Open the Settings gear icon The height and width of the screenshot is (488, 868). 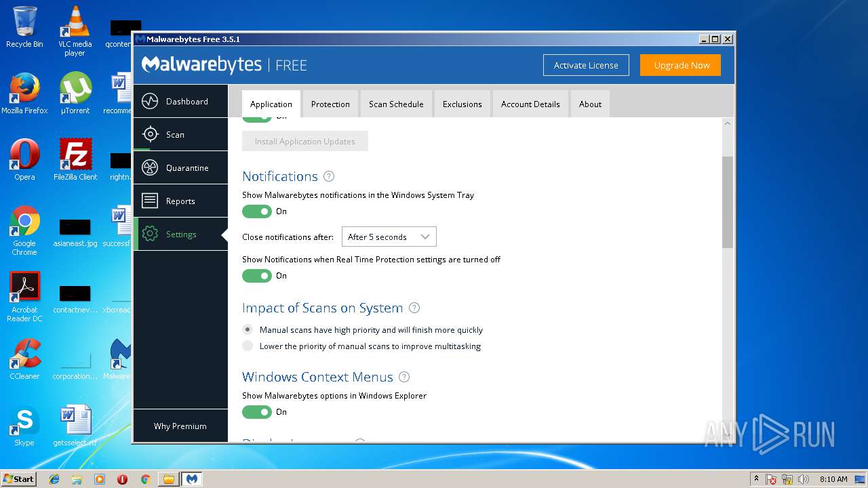tap(150, 235)
